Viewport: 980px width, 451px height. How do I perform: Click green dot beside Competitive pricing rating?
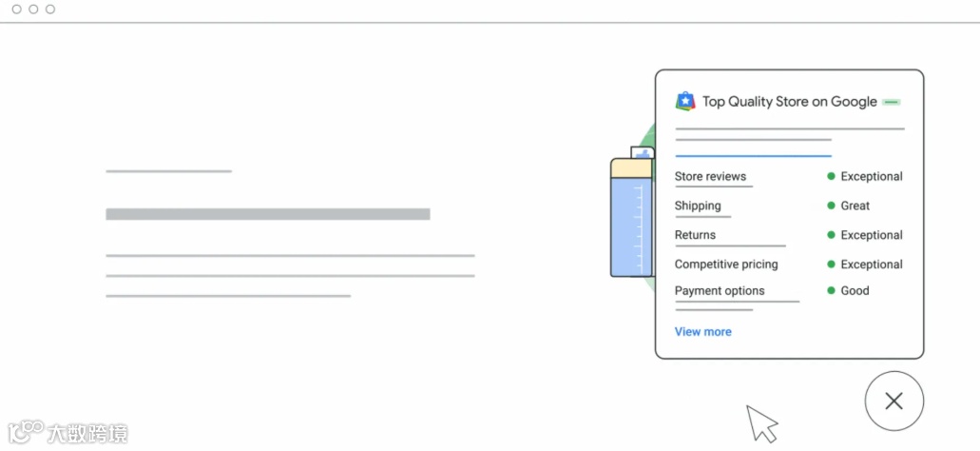pos(832,265)
